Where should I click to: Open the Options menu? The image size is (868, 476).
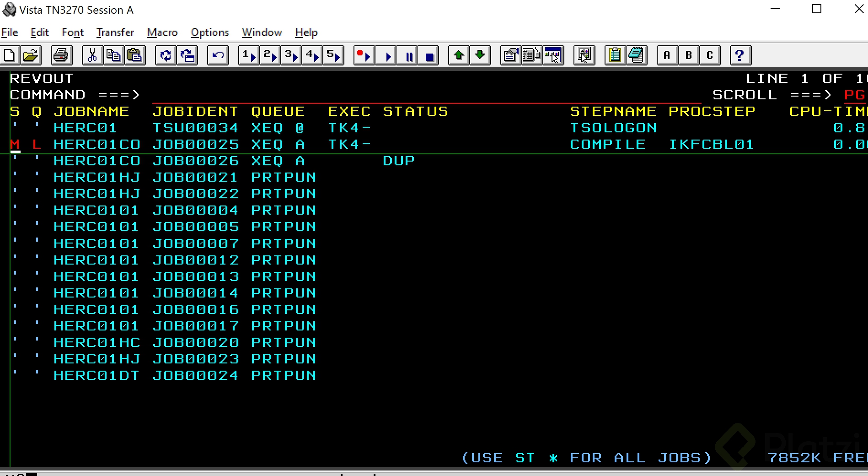pos(210,32)
